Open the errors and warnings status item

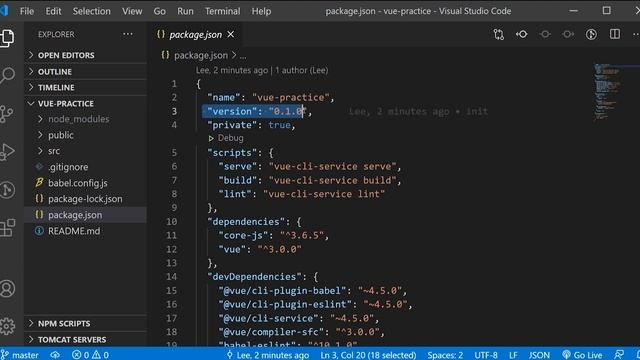point(90,355)
